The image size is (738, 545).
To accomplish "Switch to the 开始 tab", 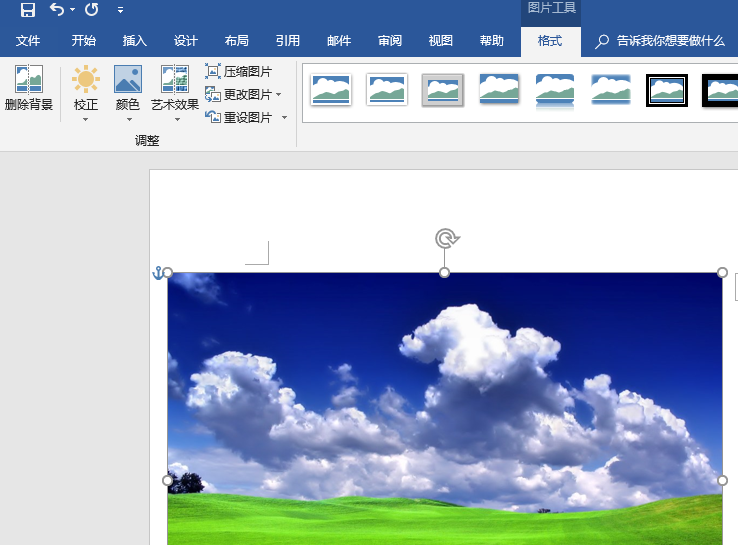I will click(x=84, y=41).
